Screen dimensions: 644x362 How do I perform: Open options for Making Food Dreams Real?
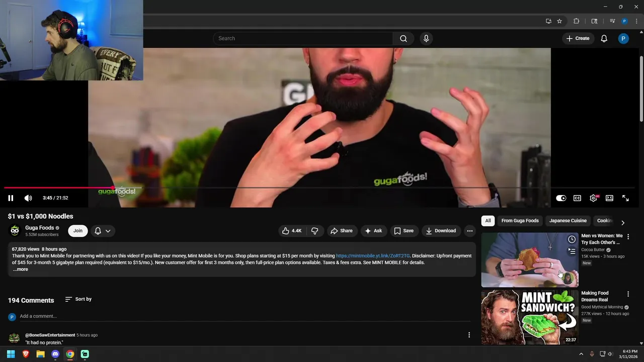[628, 294]
